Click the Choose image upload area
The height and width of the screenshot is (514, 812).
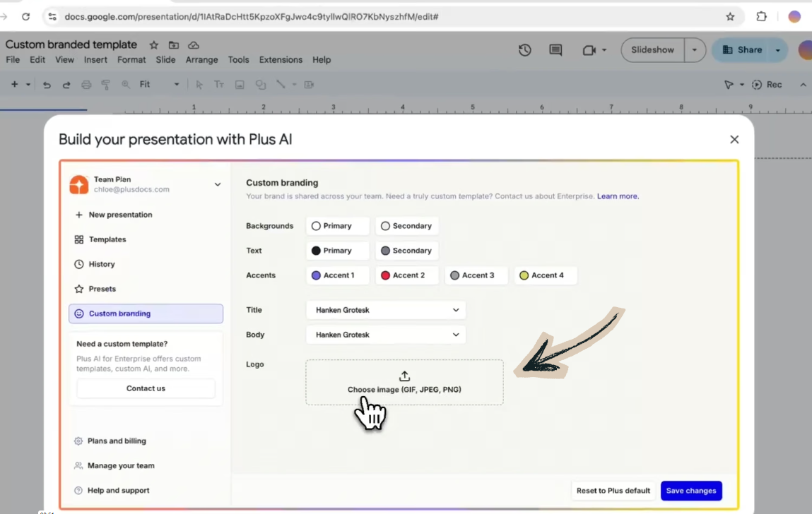tap(404, 383)
